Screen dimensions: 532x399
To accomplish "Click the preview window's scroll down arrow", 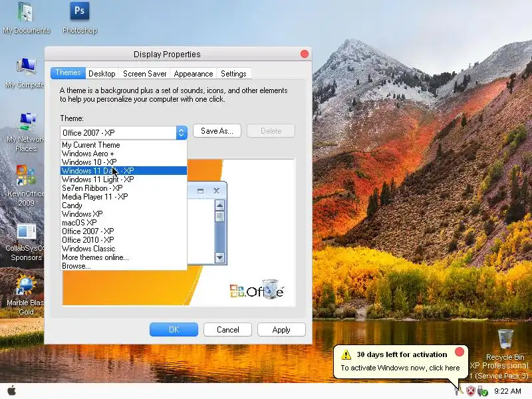I will pyautogui.click(x=219, y=257).
